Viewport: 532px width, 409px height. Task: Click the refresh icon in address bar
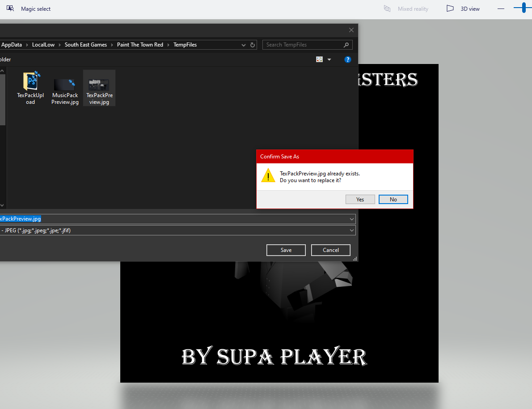(253, 45)
